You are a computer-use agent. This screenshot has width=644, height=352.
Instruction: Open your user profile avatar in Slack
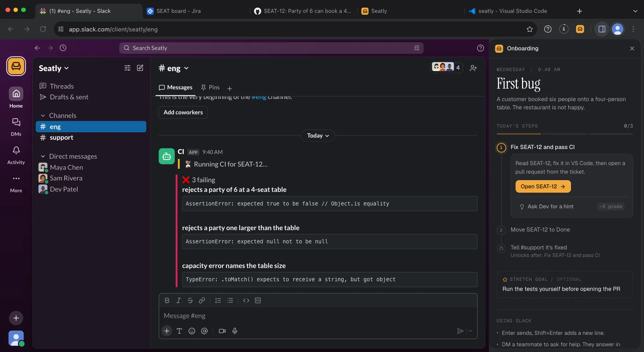tap(16, 338)
